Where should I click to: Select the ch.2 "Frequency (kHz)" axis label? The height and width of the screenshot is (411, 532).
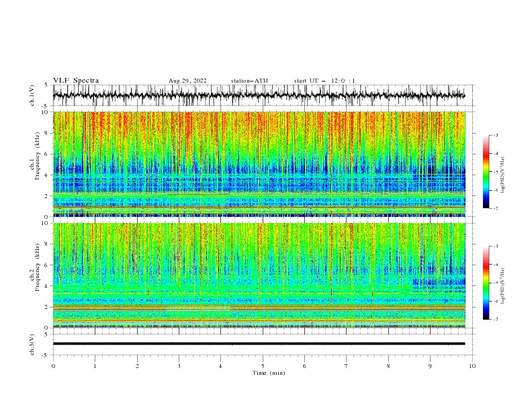38,267
